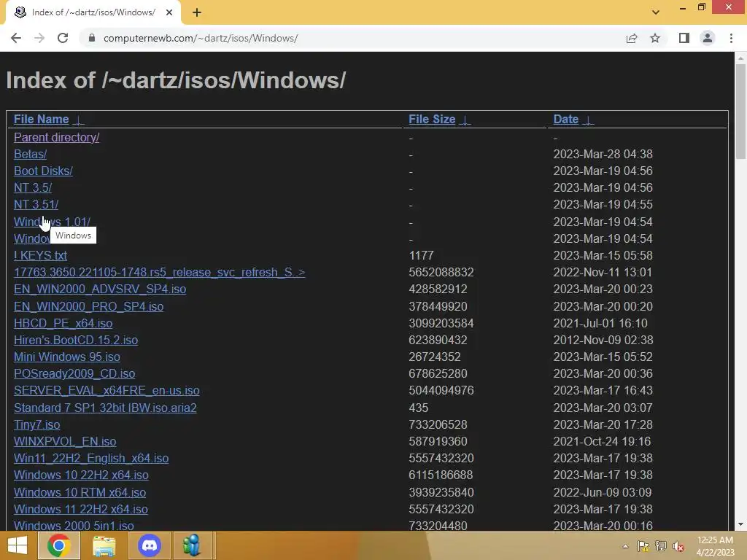Open the browser side panel
This screenshot has height=560, width=747.
click(x=684, y=38)
